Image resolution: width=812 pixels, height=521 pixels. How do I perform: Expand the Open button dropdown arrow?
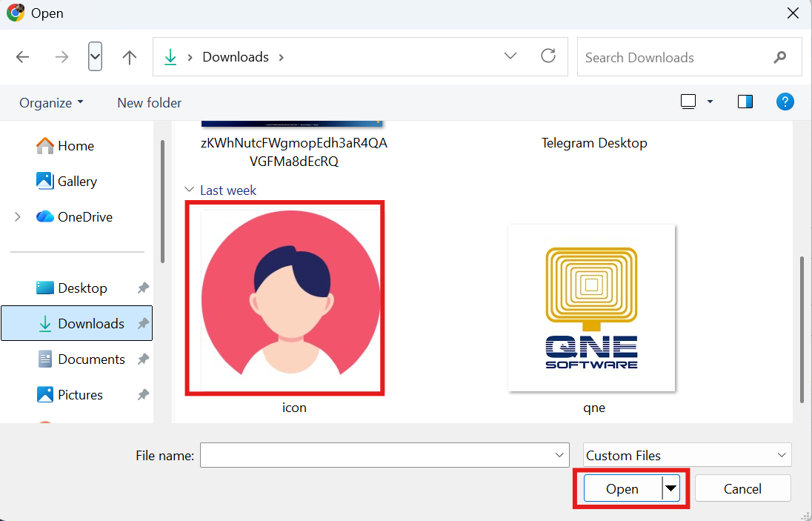point(670,488)
